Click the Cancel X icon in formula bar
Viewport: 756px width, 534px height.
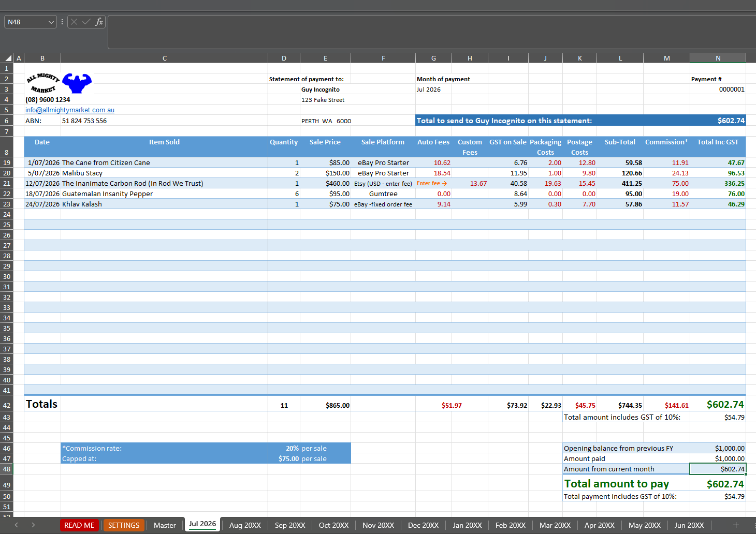coord(74,22)
